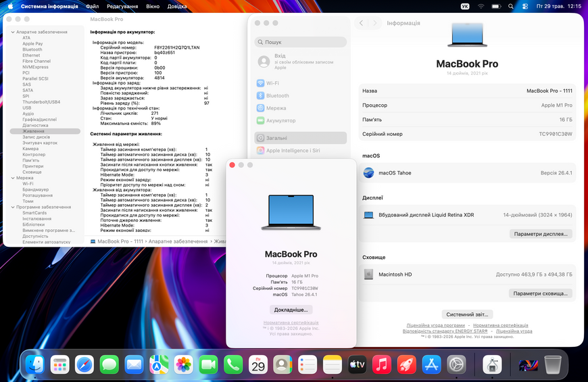Click Macintosh HD storage row
588x382 pixels.
[467, 274]
